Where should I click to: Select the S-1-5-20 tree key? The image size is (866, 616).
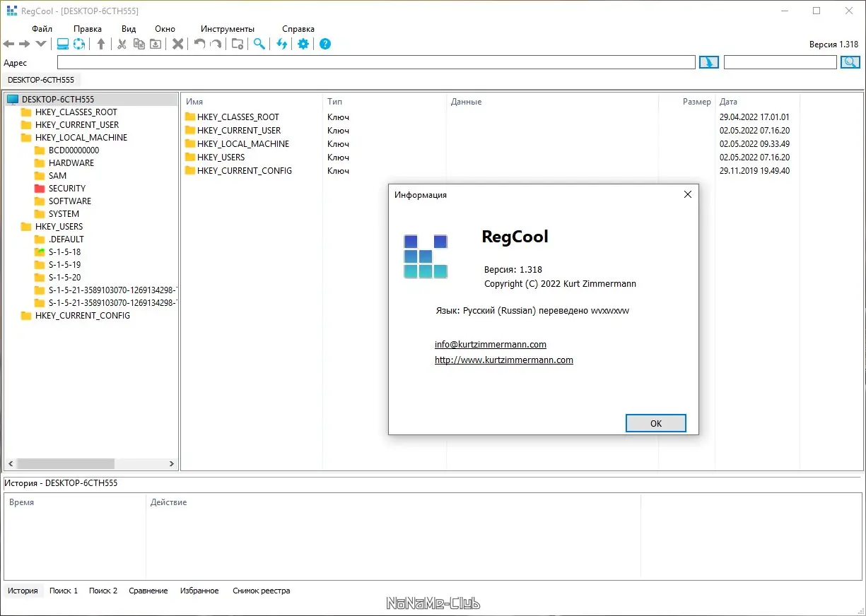click(65, 278)
